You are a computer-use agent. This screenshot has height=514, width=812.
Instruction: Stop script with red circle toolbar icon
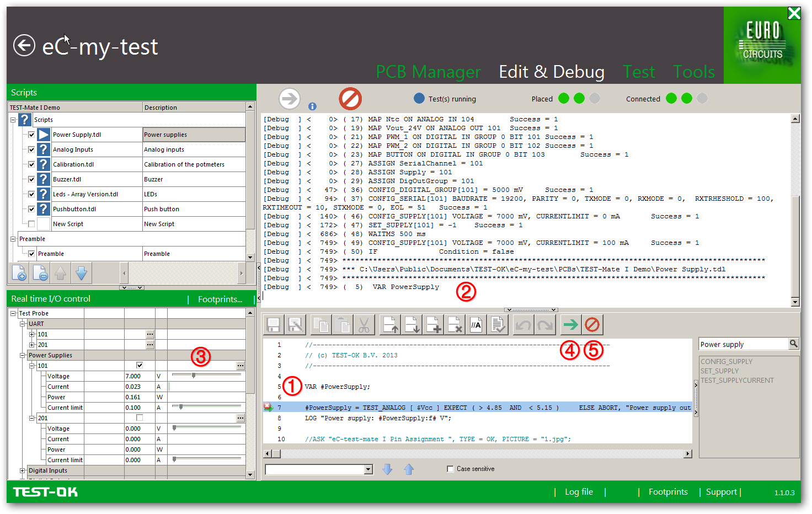[x=592, y=325]
